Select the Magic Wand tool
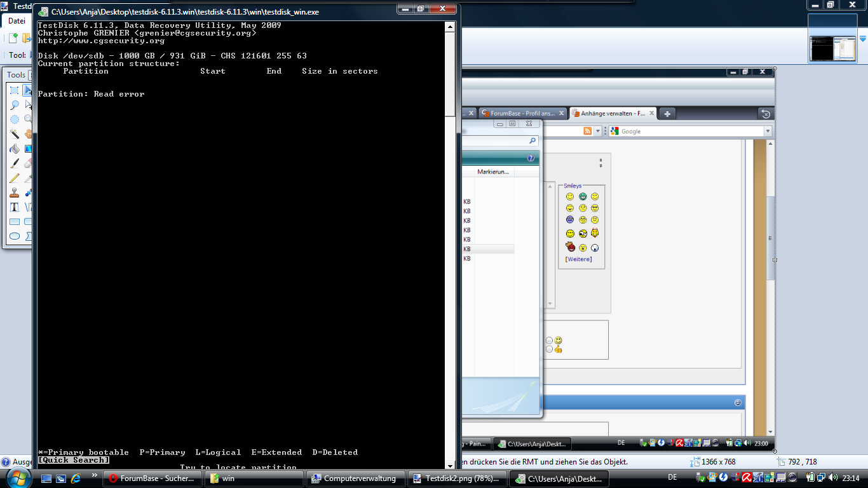Screen dimensions: 868x488 [x=14, y=134]
